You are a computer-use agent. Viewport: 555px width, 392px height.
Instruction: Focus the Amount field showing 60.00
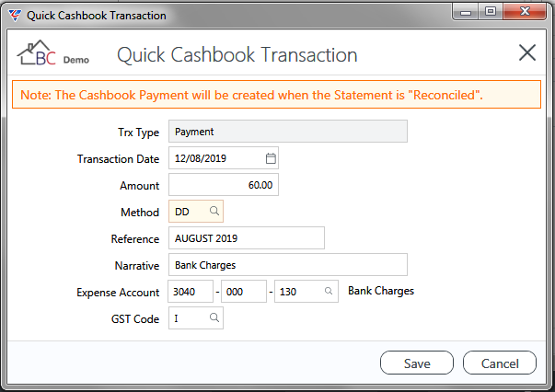point(224,185)
